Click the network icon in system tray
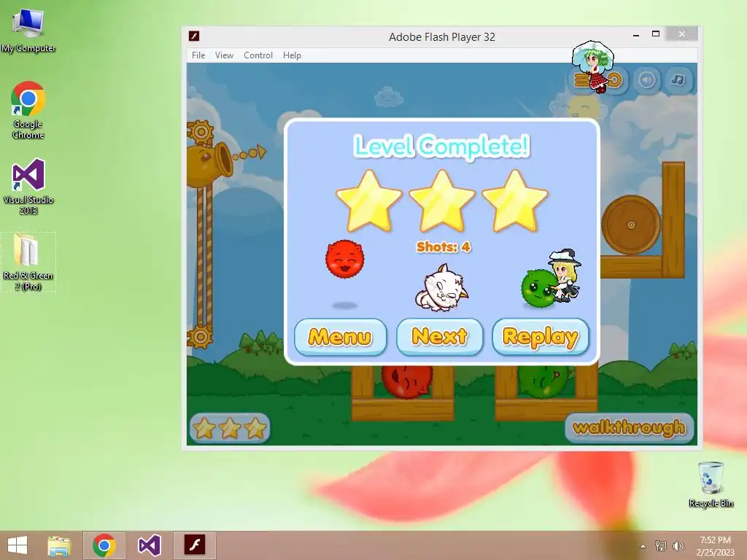The height and width of the screenshot is (560, 747). click(x=660, y=545)
